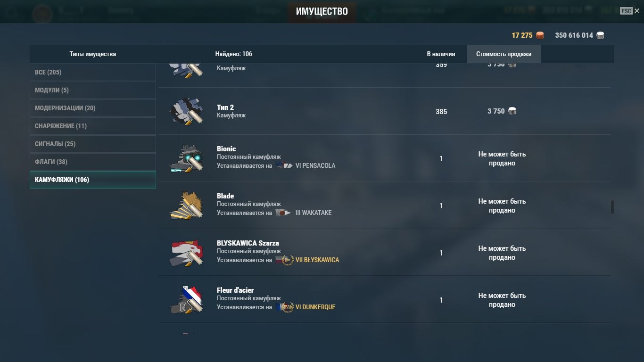Select the ВСЕ (205) category
This screenshot has height=362, width=644.
[x=92, y=72]
